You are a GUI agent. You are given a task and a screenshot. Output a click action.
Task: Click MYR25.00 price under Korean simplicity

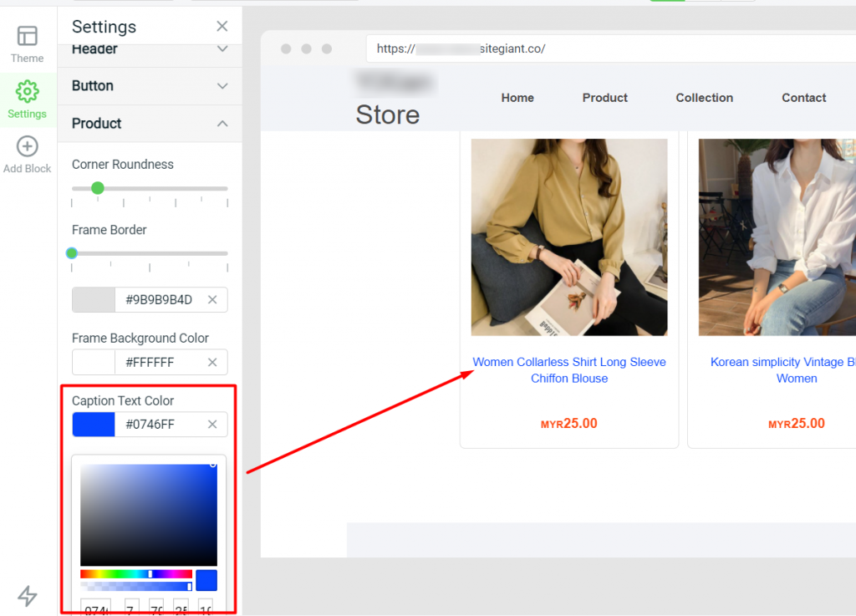pos(797,424)
